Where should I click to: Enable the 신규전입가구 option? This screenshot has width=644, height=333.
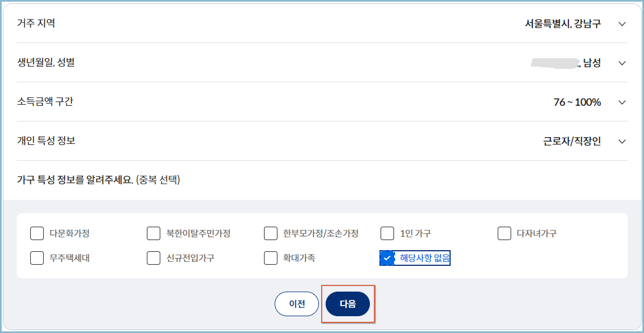pos(153,257)
